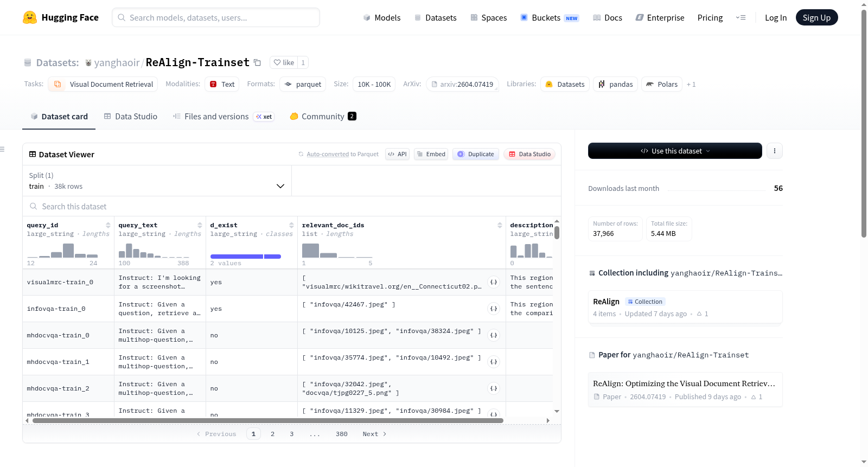Screen dimensions: 868x467
Task: Click the Sign Up button
Action: pyautogui.click(x=816, y=17)
